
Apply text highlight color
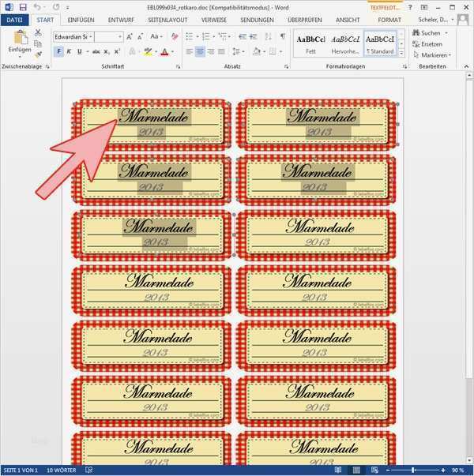[x=148, y=52]
